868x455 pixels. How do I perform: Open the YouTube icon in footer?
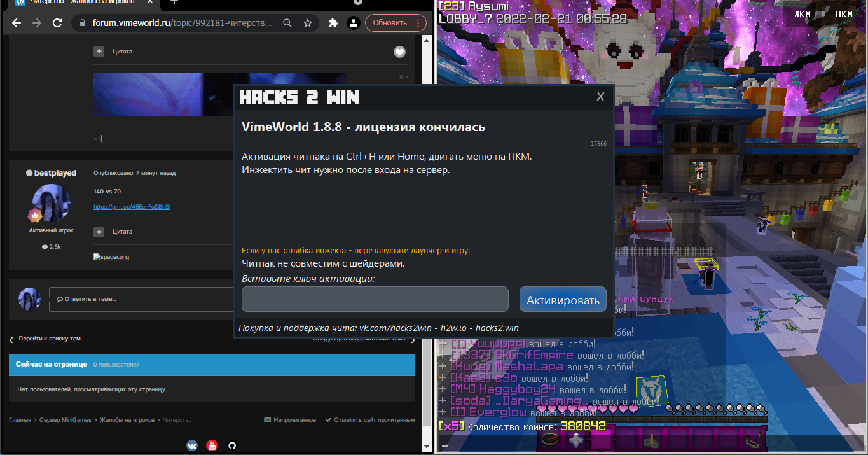212,445
